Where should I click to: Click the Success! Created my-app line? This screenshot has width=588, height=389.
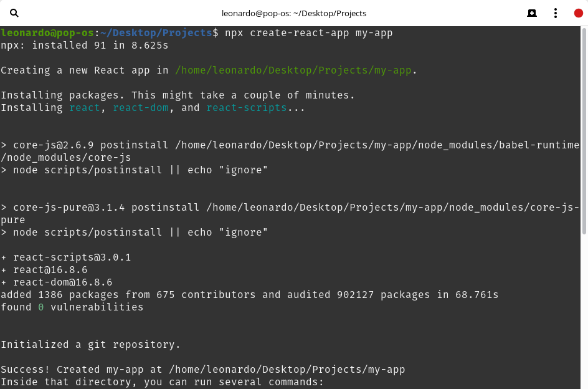click(202, 369)
